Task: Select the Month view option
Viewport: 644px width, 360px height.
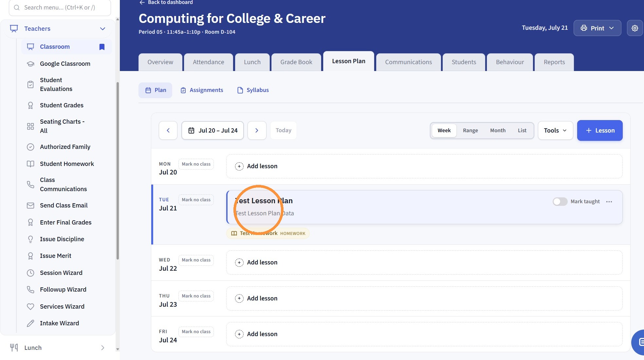Action: click(x=498, y=130)
